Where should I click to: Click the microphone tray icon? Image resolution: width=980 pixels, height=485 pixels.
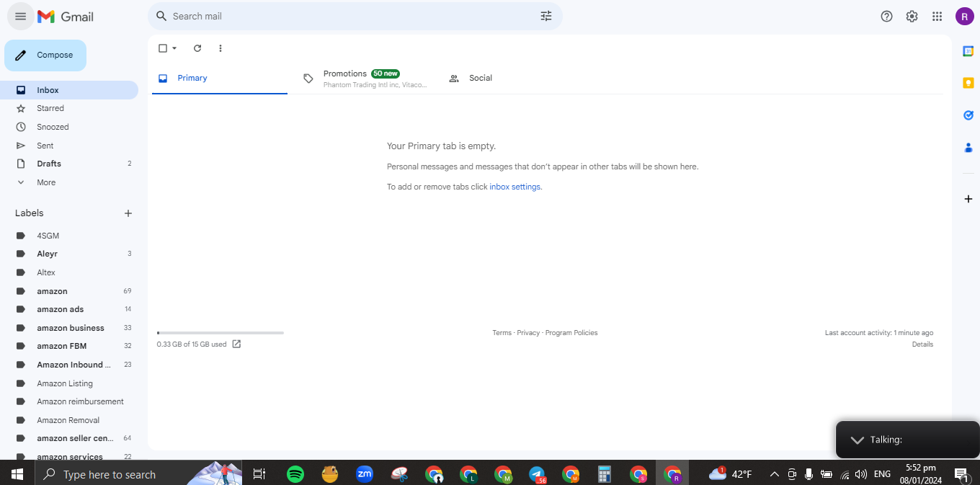click(808, 474)
